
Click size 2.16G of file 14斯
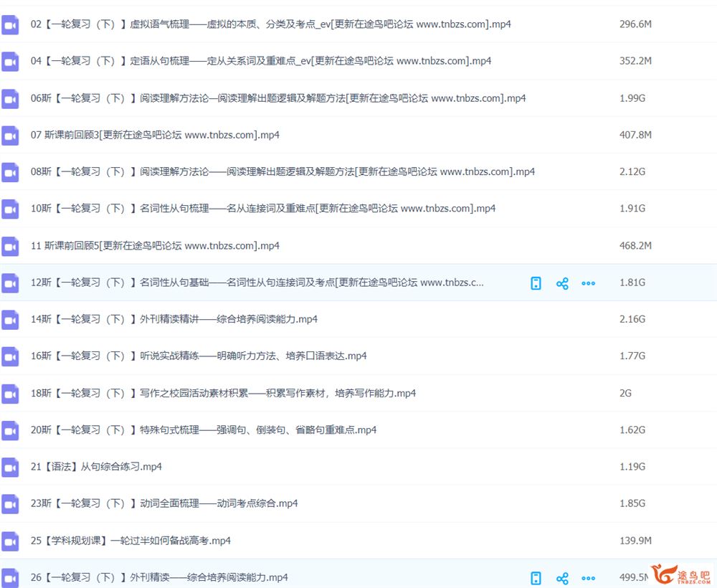coord(632,319)
